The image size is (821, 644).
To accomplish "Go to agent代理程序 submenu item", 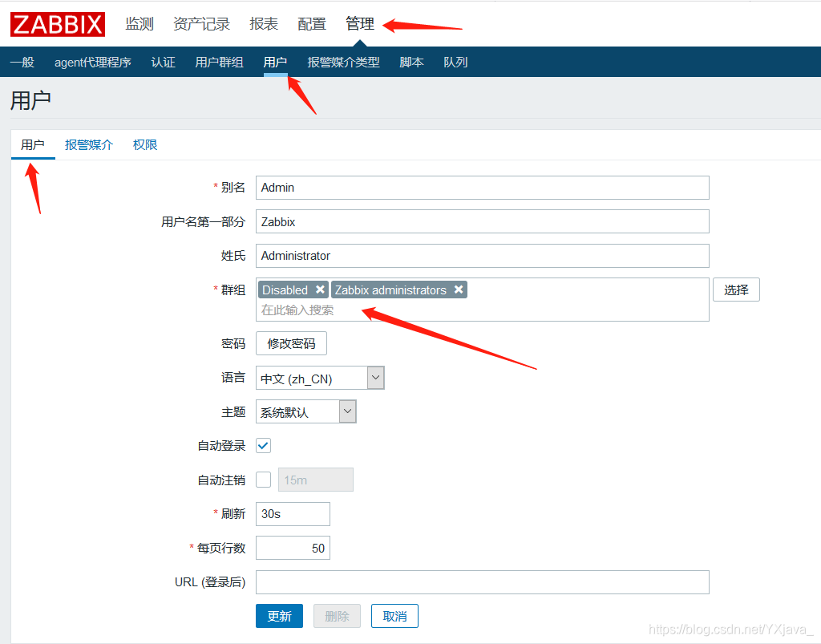I will [x=93, y=63].
